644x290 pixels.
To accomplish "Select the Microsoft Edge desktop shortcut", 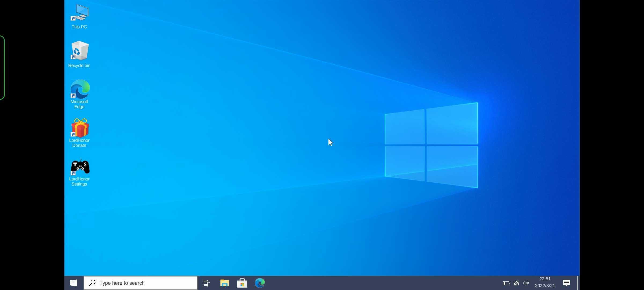I will 79,94.
